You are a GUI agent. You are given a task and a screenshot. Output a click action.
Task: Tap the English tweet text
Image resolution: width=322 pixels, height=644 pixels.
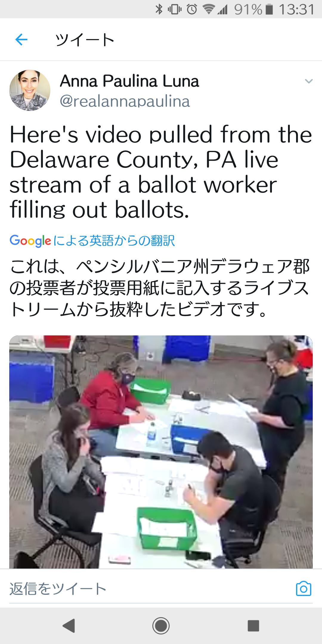161,172
